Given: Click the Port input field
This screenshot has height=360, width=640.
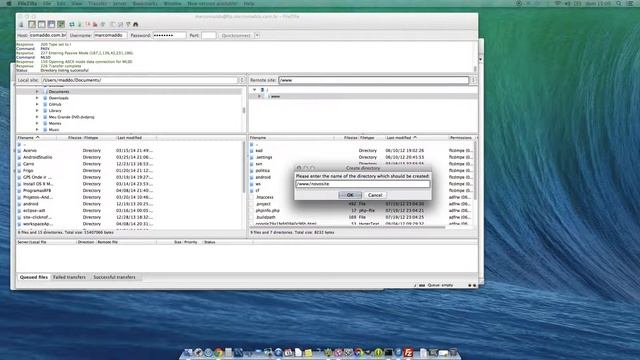Looking at the screenshot, I should coord(209,36).
